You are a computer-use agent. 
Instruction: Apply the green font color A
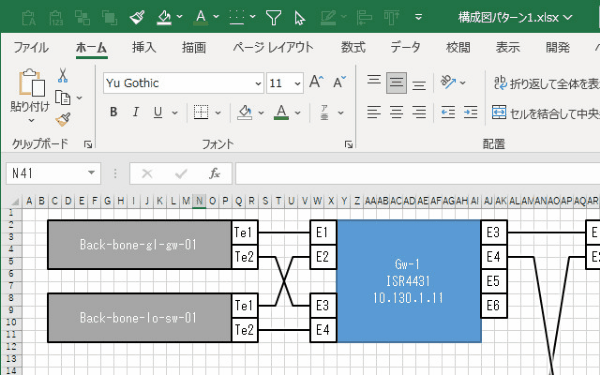pos(281,112)
